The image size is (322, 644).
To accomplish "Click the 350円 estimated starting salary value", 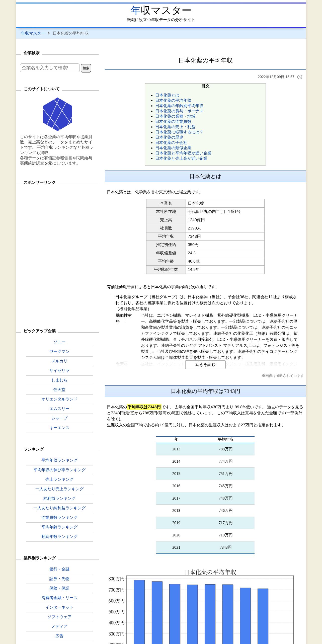I will [193, 245].
